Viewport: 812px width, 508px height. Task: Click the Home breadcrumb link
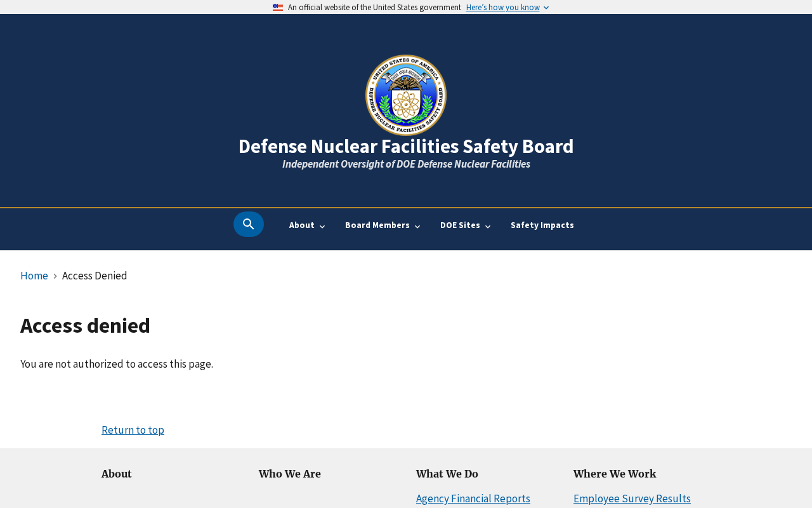click(34, 276)
